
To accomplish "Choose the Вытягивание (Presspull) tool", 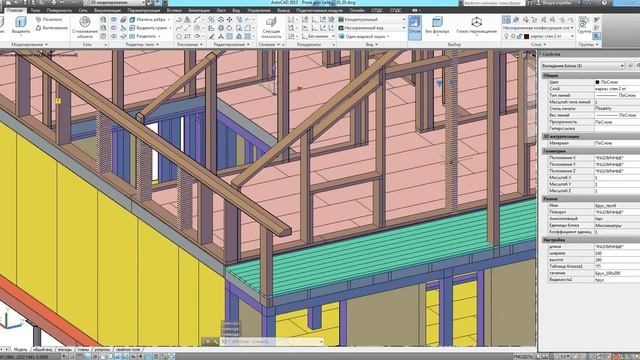I will pyautogui.click(x=51, y=28).
